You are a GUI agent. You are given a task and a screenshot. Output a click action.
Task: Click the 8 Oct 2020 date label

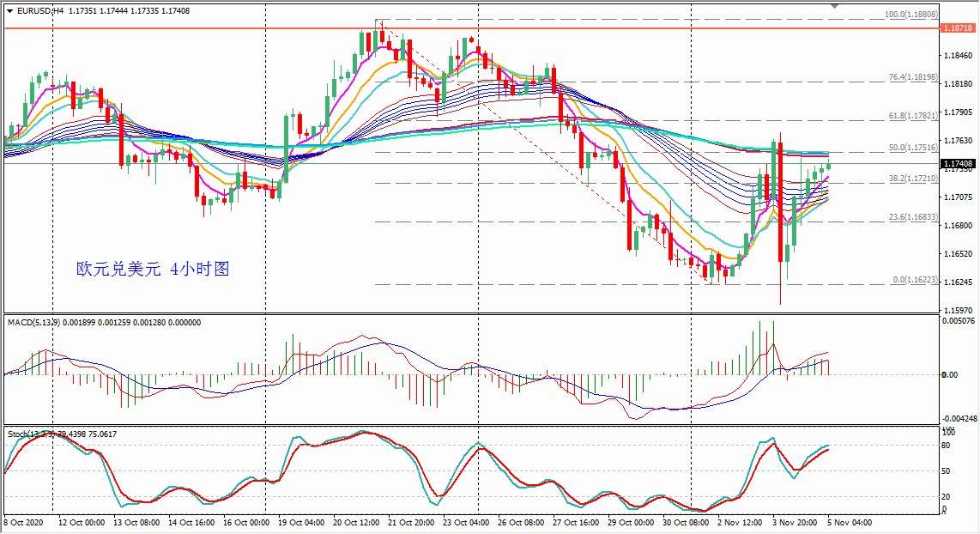click(x=24, y=522)
